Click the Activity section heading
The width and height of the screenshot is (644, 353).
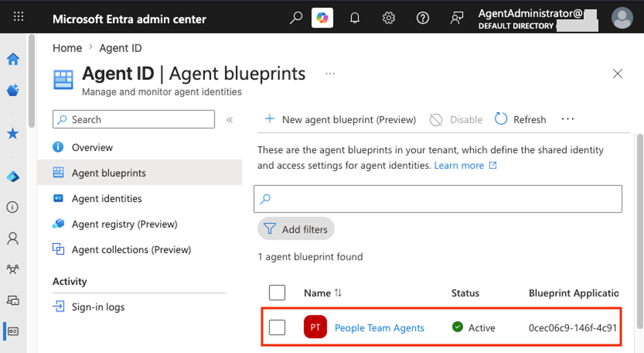(x=70, y=281)
